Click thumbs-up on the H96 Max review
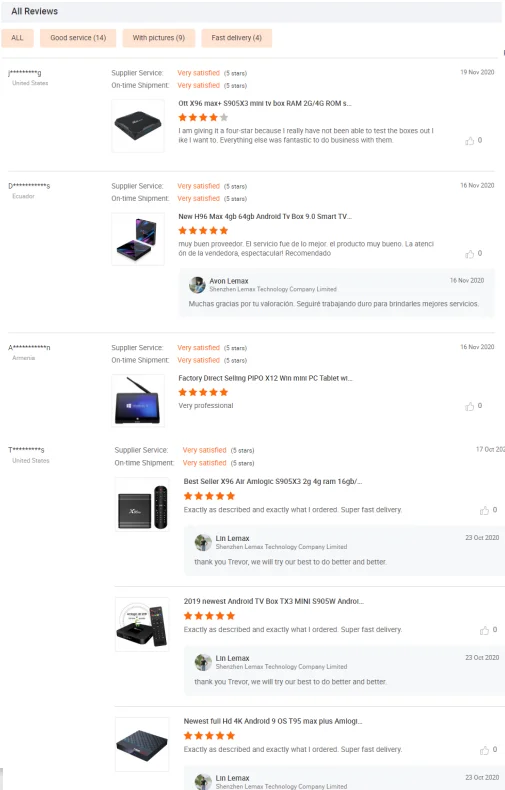This screenshot has width=505, height=790. pyautogui.click(x=470, y=254)
